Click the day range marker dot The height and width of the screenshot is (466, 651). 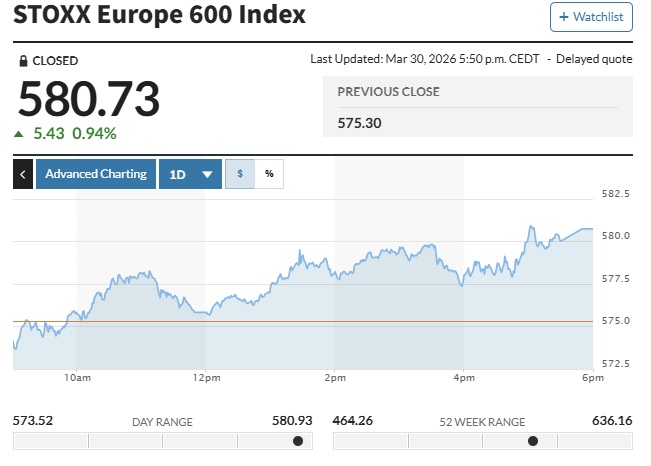tap(298, 441)
